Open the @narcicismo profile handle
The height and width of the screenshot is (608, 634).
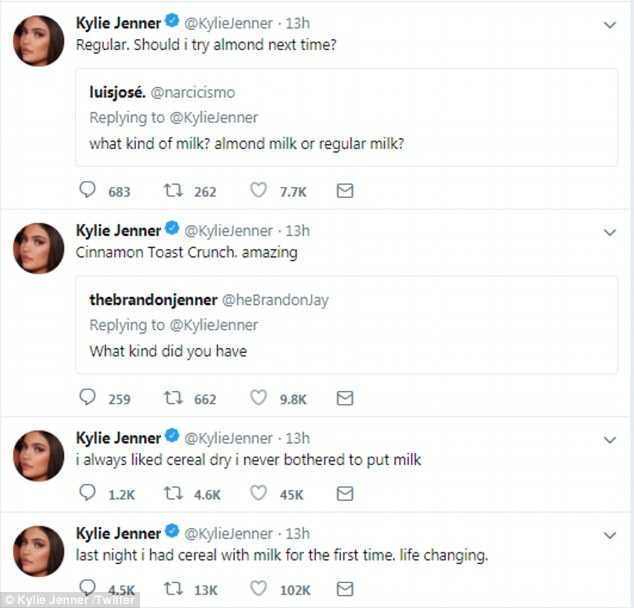(x=193, y=93)
